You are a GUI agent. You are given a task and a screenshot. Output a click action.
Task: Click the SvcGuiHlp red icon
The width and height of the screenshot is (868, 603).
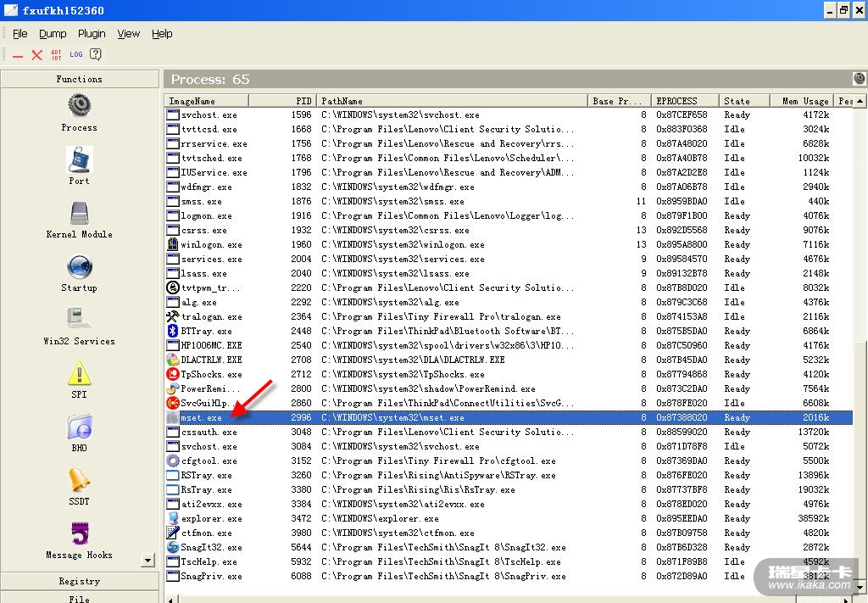tap(173, 403)
